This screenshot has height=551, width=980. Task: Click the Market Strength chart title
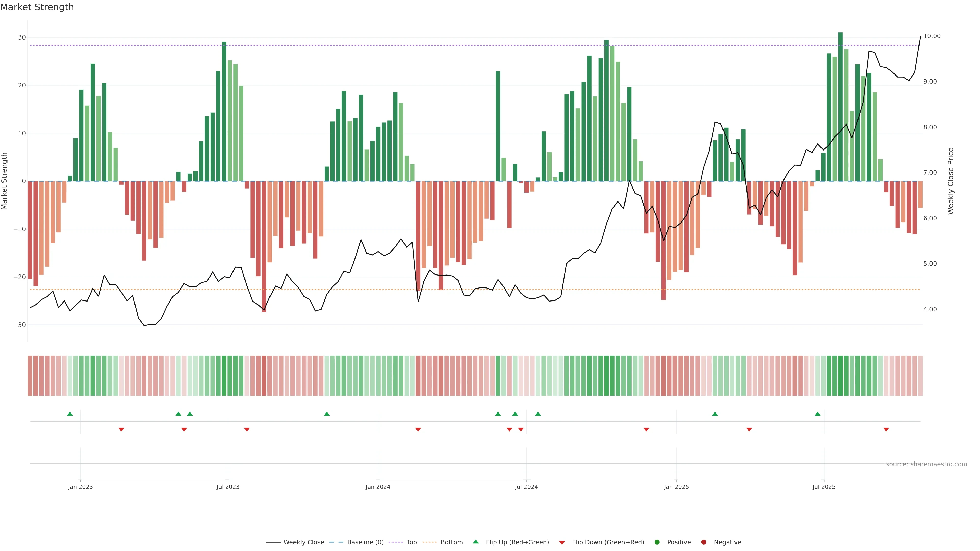tap(37, 7)
